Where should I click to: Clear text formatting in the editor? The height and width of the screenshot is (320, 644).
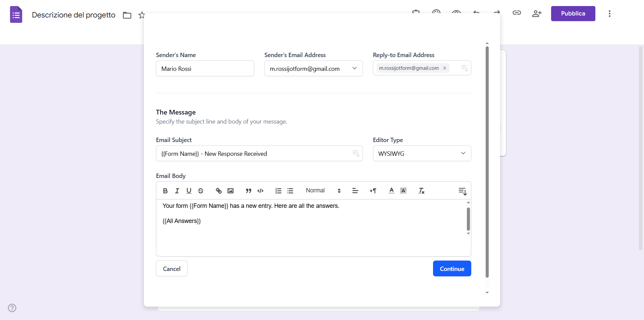421,191
